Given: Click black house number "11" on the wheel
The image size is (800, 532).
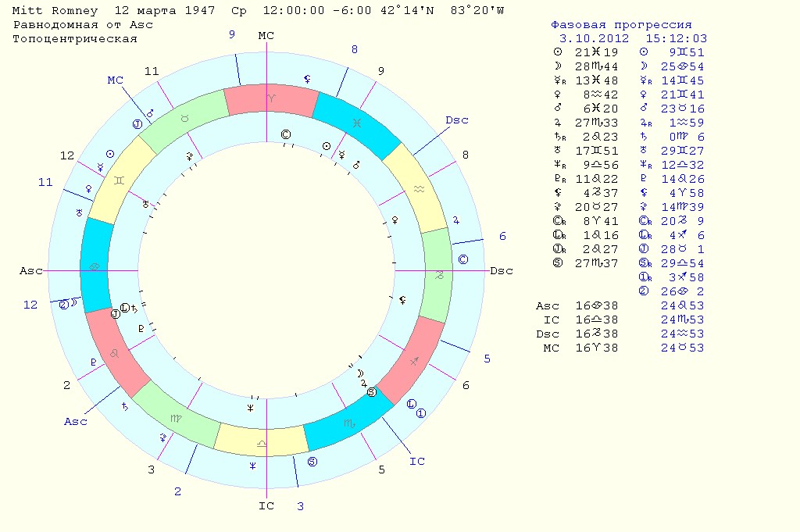Looking at the screenshot, I should pyautogui.click(x=152, y=71).
